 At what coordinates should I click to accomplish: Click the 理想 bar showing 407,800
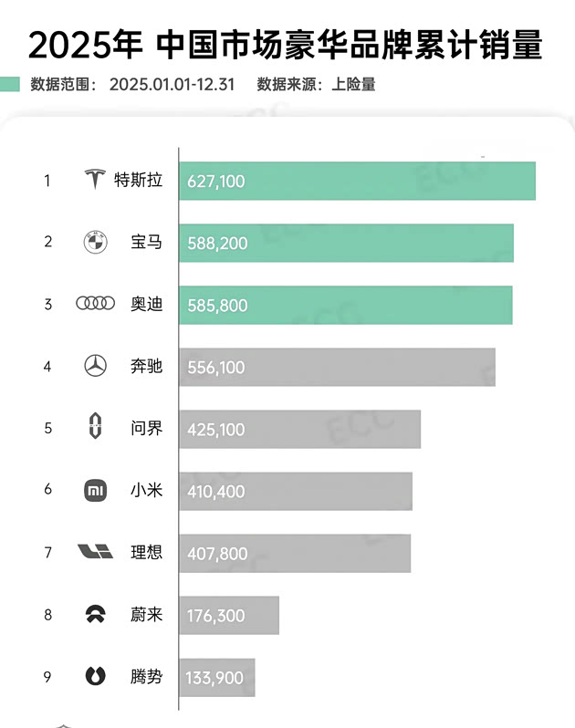[295, 553]
